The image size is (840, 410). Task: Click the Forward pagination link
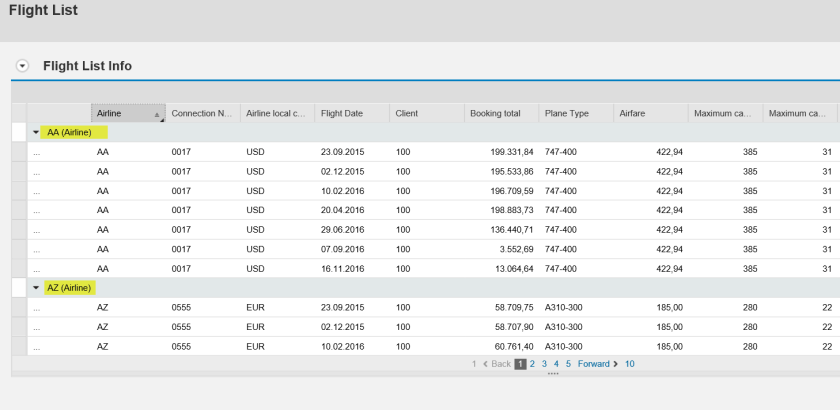(592, 364)
